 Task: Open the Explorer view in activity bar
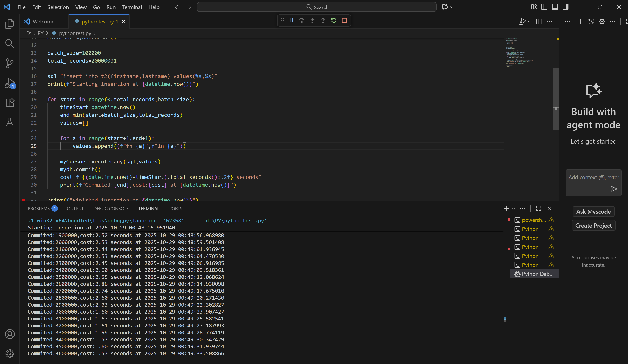(x=10, y=24)
